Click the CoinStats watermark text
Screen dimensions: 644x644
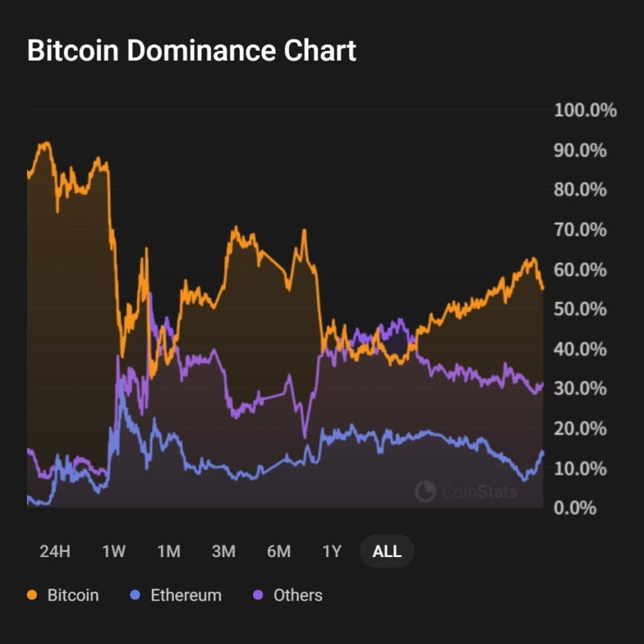(x=480, y=492)
